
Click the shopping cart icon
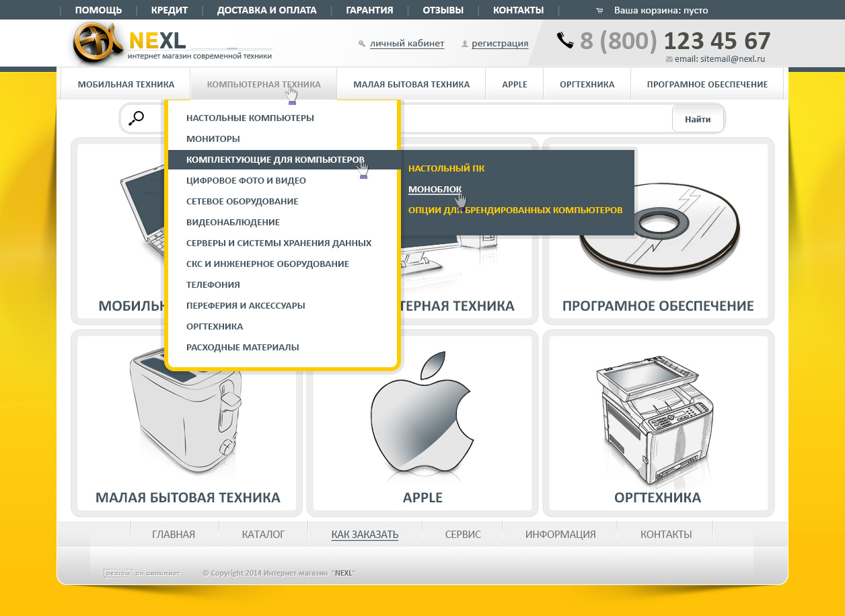click(599, 10)
